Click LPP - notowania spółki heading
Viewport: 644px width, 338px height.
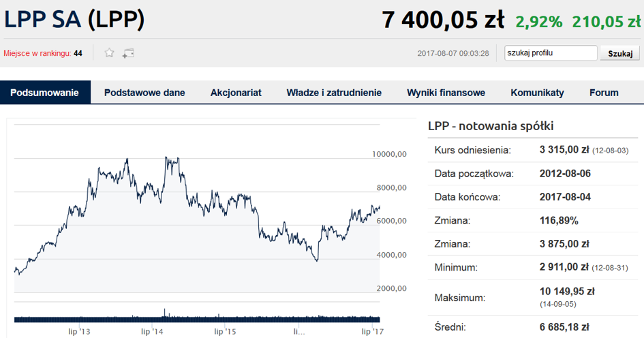(491, 125)
